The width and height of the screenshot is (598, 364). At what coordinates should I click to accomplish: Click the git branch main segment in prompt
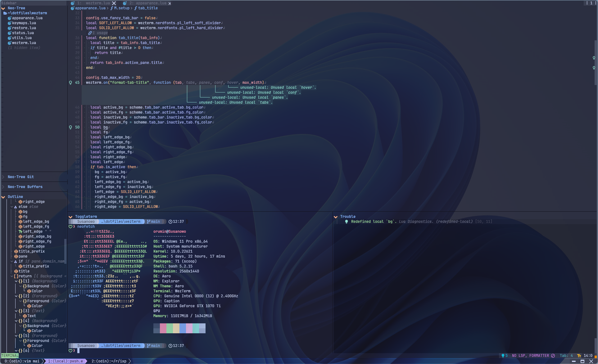click(154, 222)
